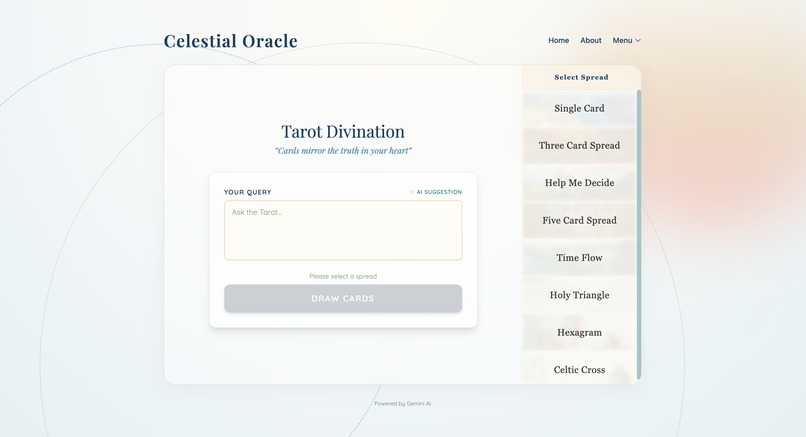This screenshot has height=437, width=806.
Task: Select the Five Card Spread
Action: click(579, 221)
